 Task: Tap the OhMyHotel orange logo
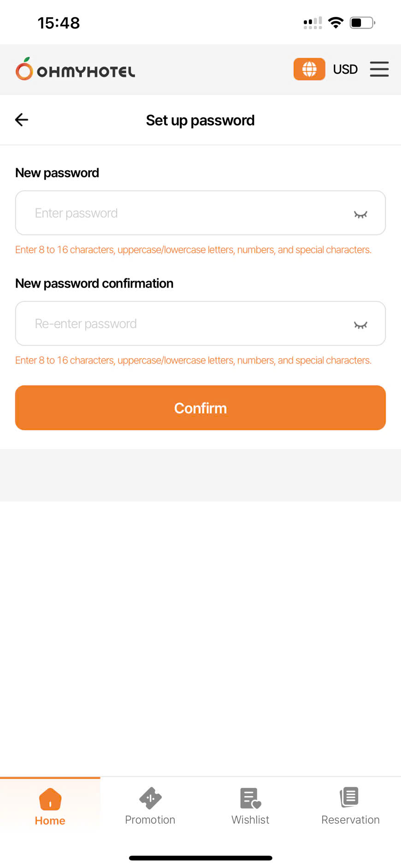tap(24, 69)
